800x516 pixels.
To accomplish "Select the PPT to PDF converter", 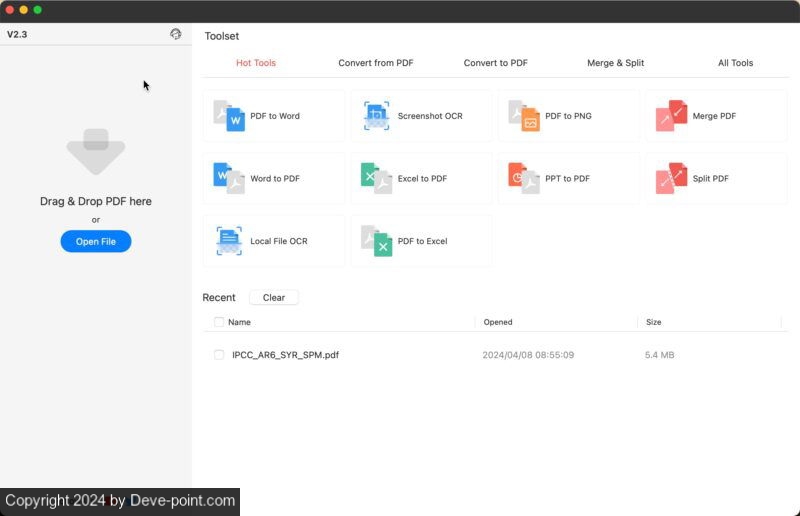I will pyautogui.click(x=567, y=179).
